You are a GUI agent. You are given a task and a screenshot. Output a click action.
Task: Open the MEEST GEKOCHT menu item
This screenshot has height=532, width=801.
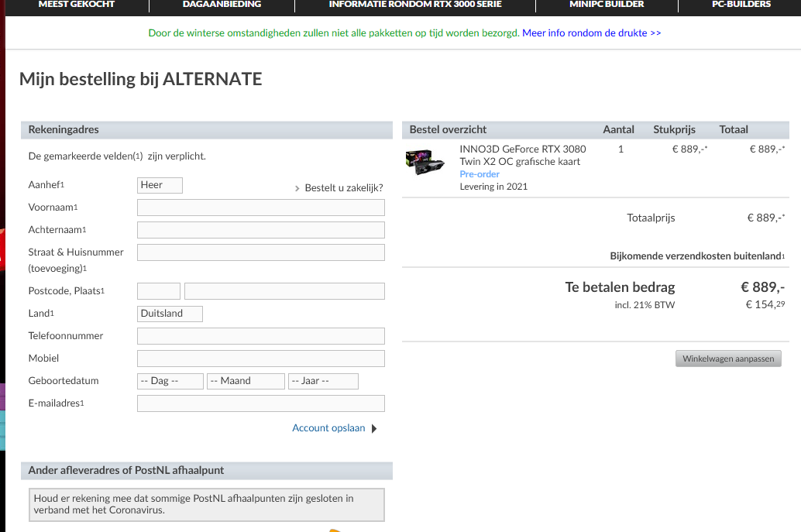click(77, 4)
